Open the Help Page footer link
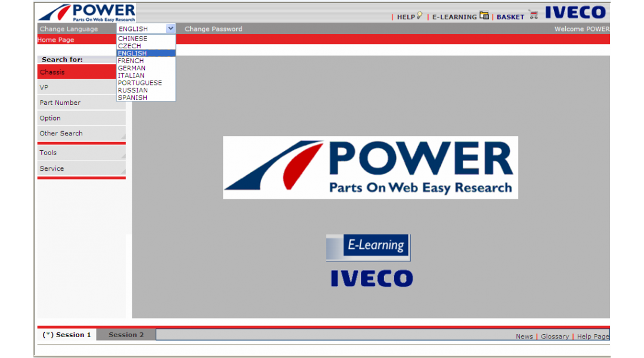Image resolution: width=644 pixels, height=358 pixels. click(x=593, y=336)
